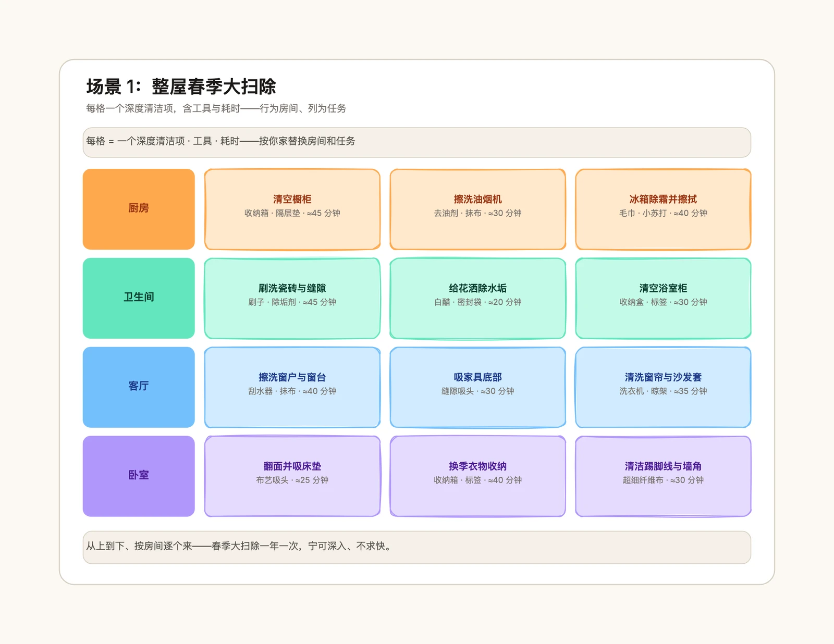Open the 换季衣物收纳 task card
Screen dimensions: 834x644
click(x=477, y=476)
